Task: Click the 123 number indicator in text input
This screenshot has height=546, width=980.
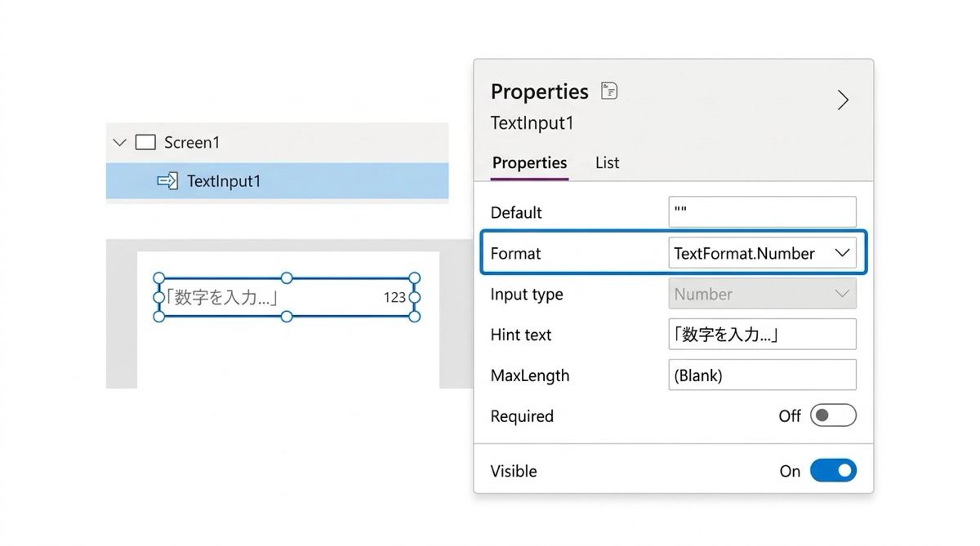Action: (x=394, y=298)
